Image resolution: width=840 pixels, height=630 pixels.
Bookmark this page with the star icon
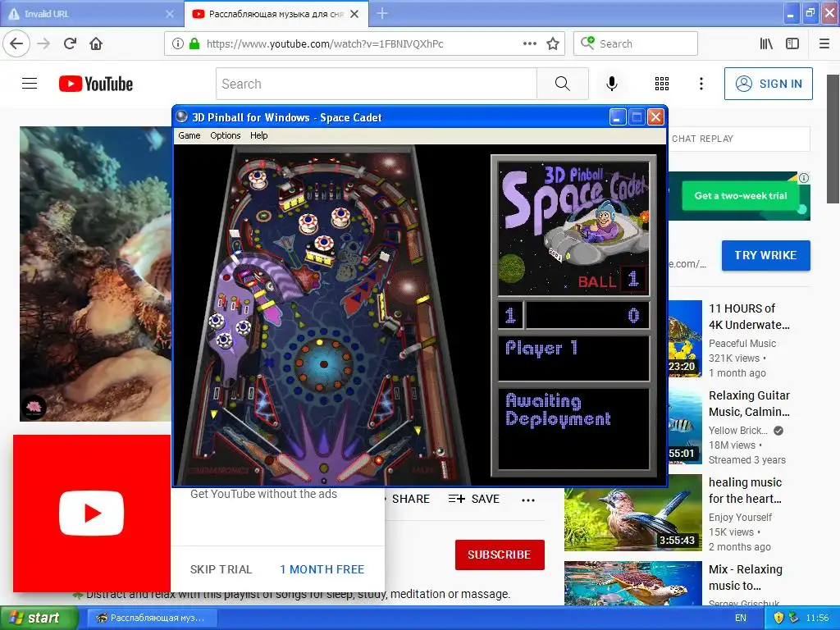(x=553, y=43)
